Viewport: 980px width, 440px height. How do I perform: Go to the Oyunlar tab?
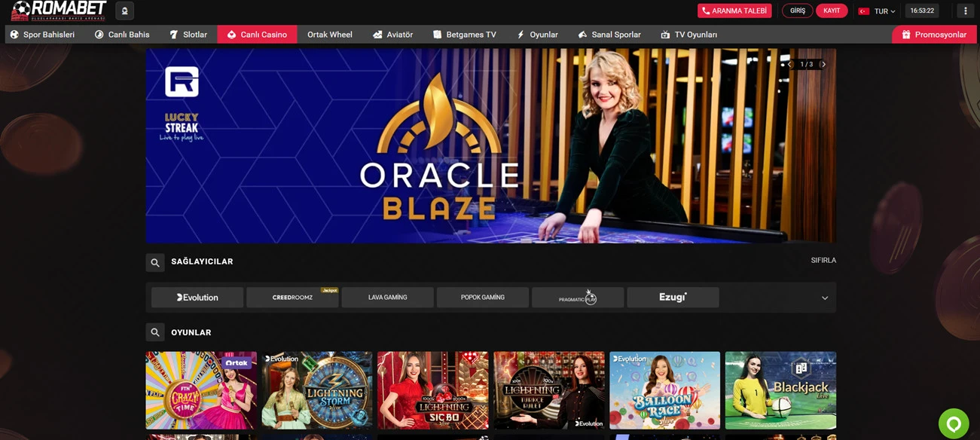(x=537, y=35)
